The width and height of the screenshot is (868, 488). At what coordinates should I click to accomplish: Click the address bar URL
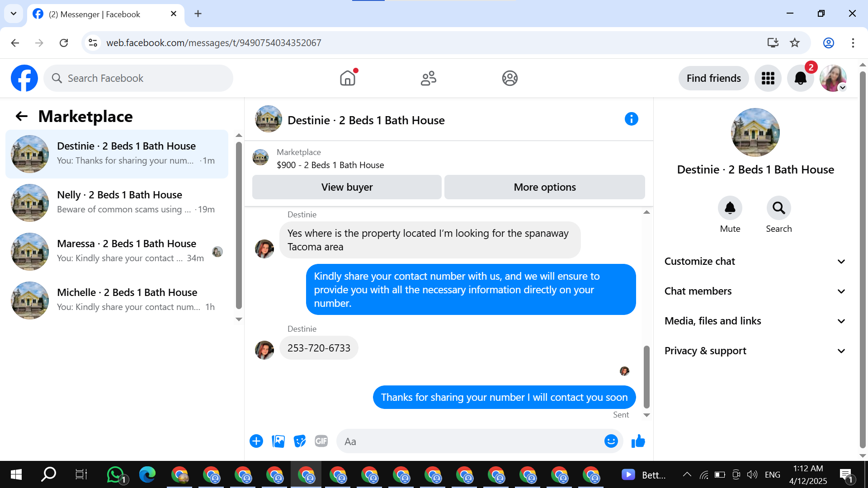tap(214, 43)
